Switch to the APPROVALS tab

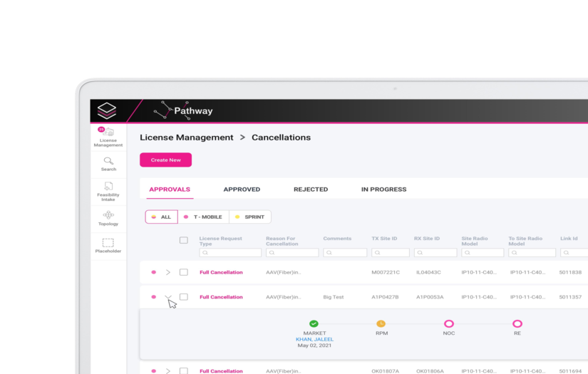[170, 189]
